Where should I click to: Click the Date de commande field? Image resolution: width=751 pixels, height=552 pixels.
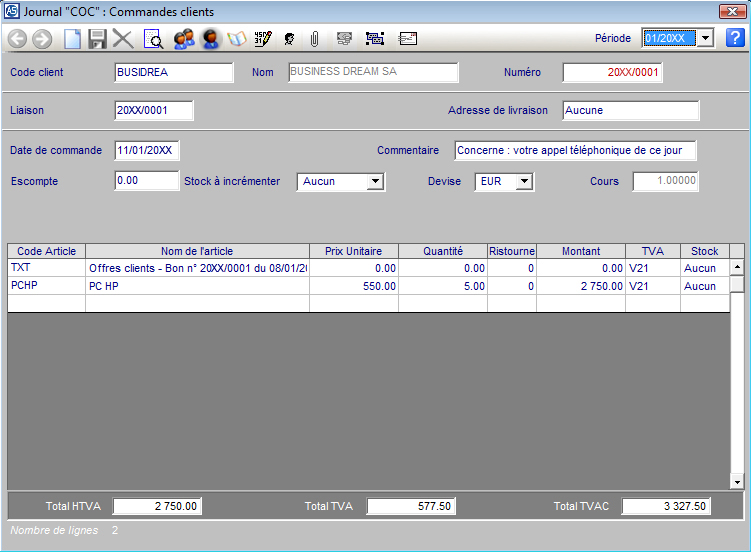point(147,150)
